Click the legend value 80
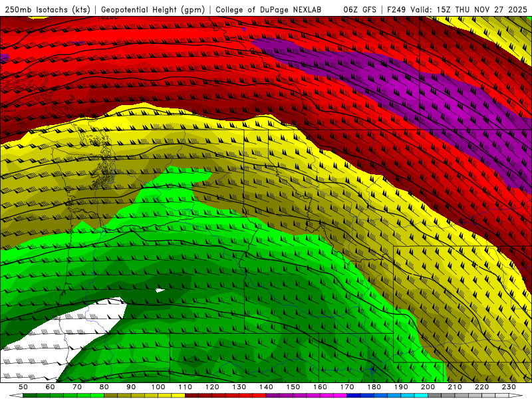This screenshot has width=532, height=399. coord(104,387)
